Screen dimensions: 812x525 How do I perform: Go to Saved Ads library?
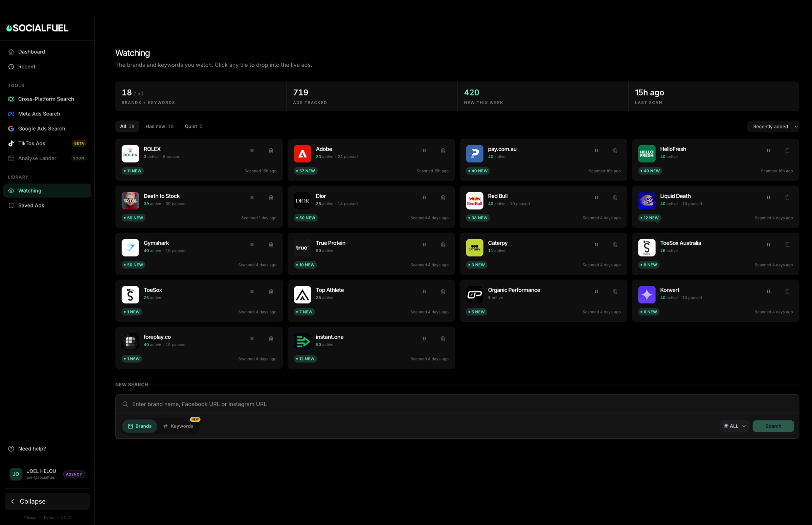[47, 205]
